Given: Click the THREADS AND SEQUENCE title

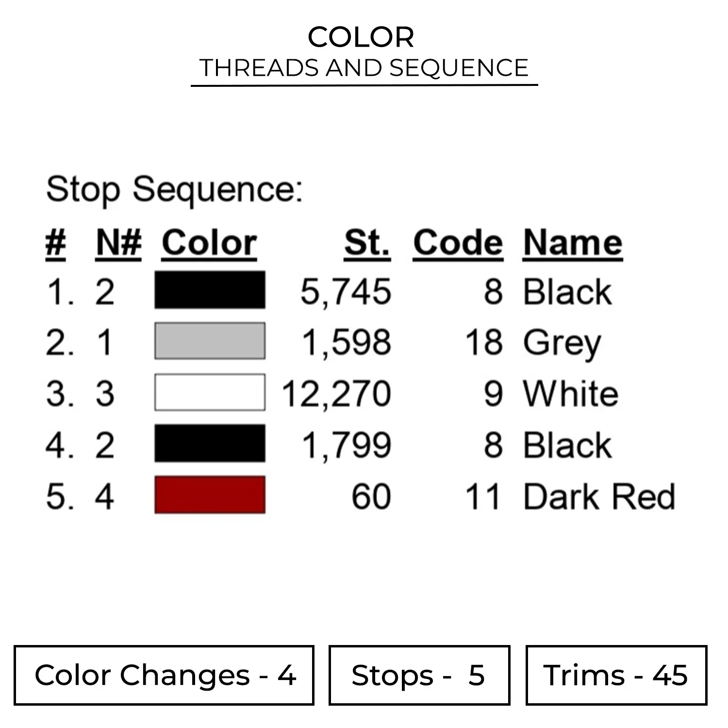Looking at the screenshot, I should point(364,67).
